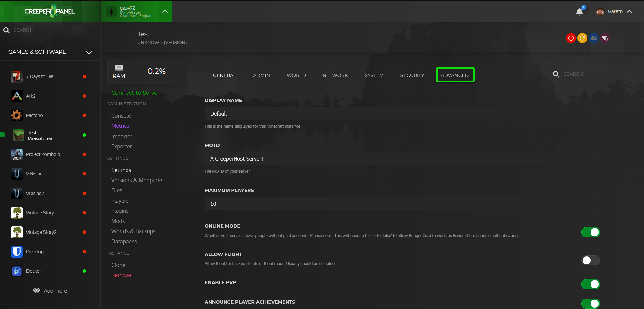Click the Add more button
Viewport: 644px width, 309px height.
point(50,291)
